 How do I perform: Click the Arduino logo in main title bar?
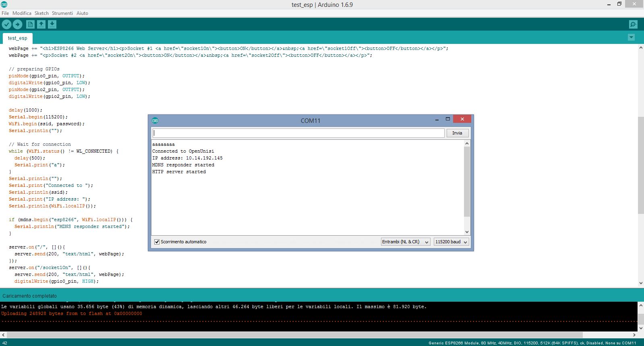click(4, 4)
